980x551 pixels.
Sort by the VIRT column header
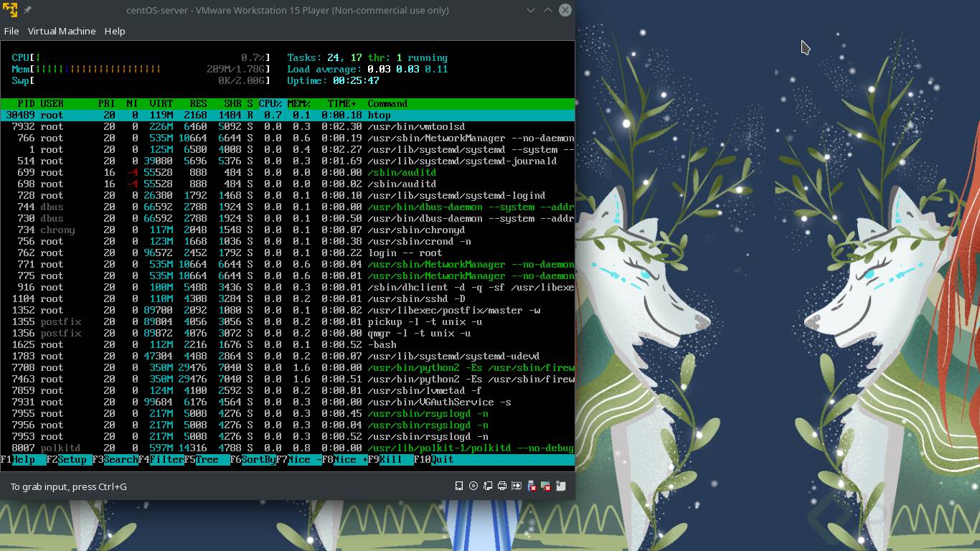(161, 104)
